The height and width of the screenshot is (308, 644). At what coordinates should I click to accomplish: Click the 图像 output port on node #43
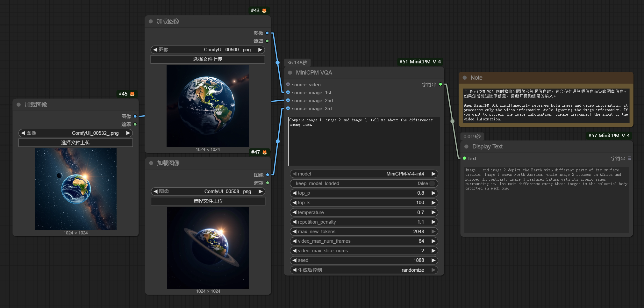[267, 33]
